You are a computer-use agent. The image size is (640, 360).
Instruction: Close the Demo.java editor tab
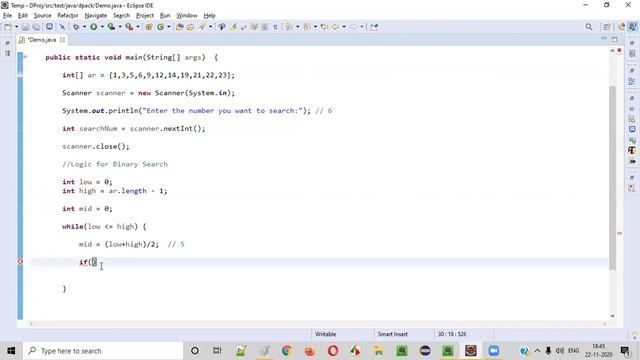62,40
